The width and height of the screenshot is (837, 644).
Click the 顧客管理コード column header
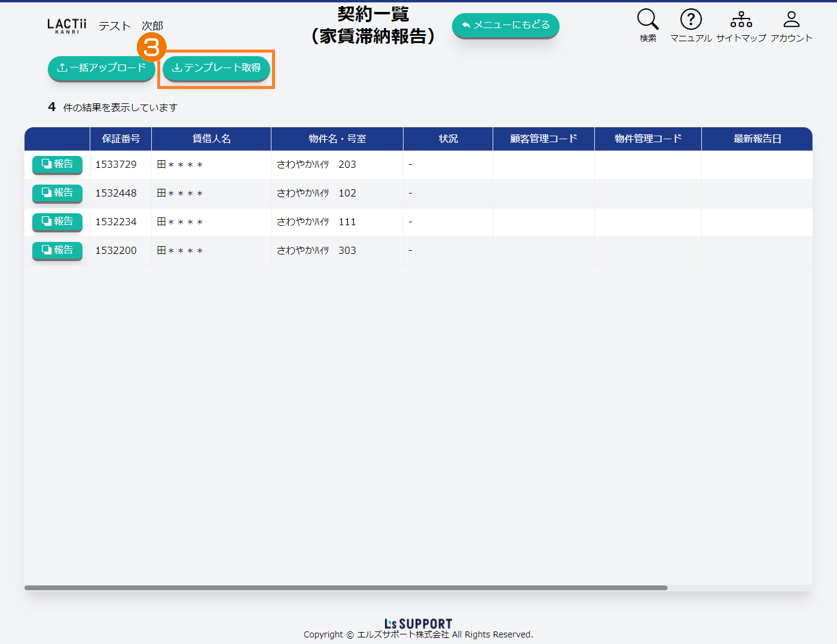tap(543, 139)
